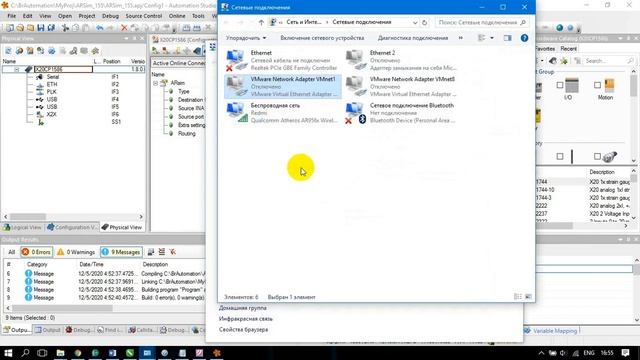This screenshot has width=640, height=360.
Task: Open Task View on the taskbar
Action: click(42, 353)
